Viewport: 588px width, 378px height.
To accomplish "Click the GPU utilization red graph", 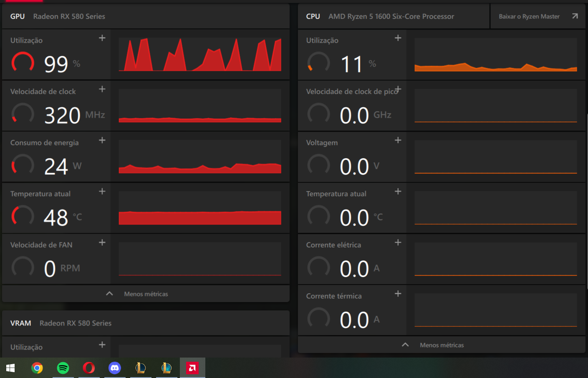I will click(200, 54).
